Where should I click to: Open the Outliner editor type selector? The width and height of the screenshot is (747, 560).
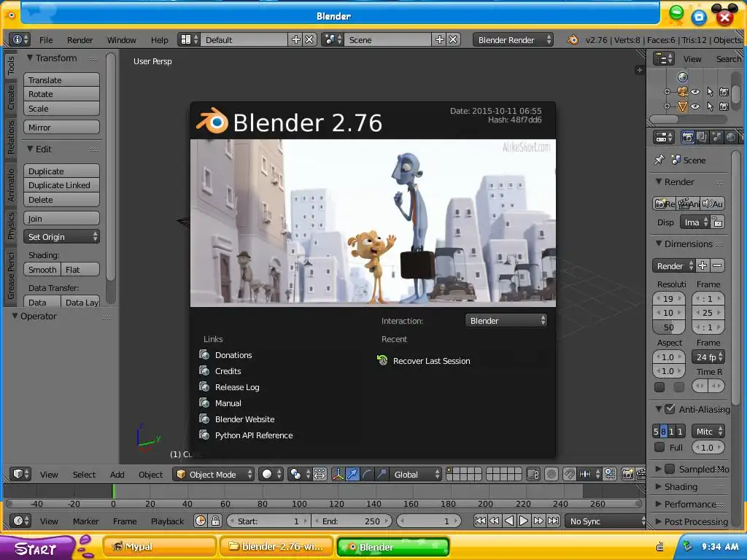(664, 58)
